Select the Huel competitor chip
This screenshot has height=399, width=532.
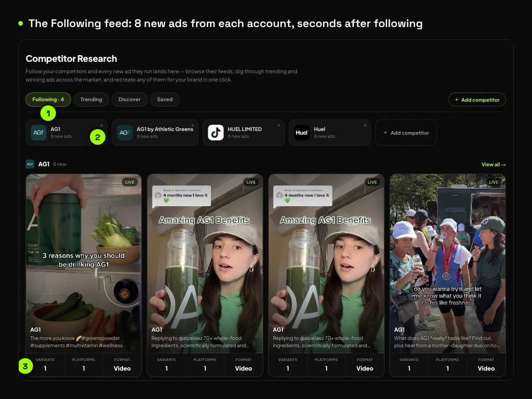[330, 132]
